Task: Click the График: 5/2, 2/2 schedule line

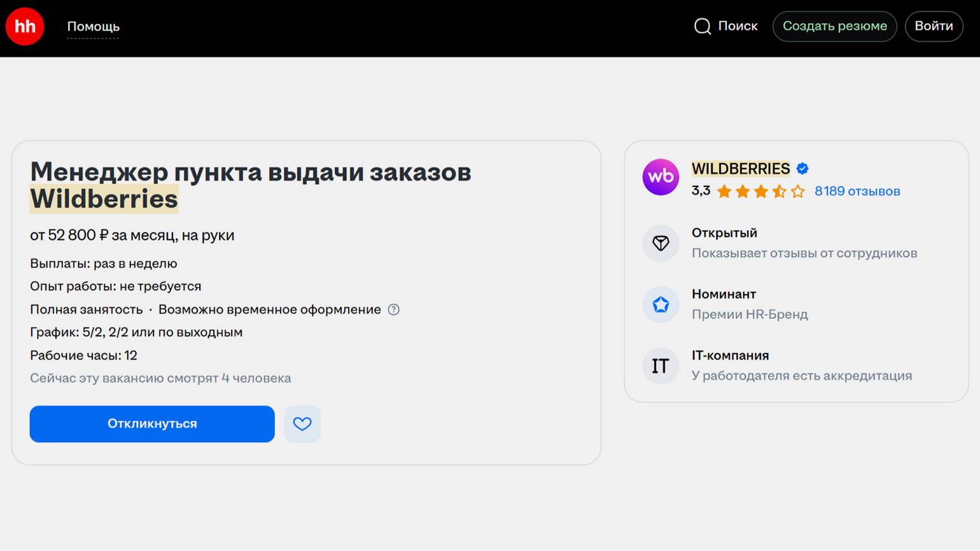Action: [x=136, y=332]
